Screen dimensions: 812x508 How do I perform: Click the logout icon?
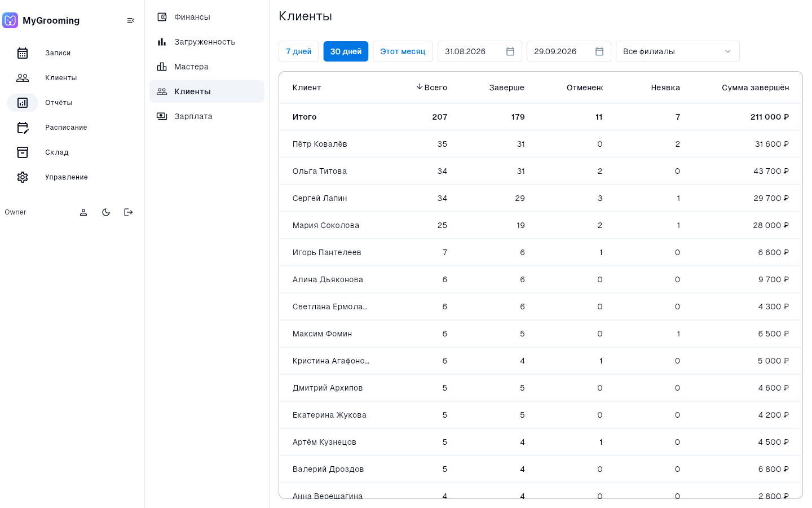[x=129, y=212]
